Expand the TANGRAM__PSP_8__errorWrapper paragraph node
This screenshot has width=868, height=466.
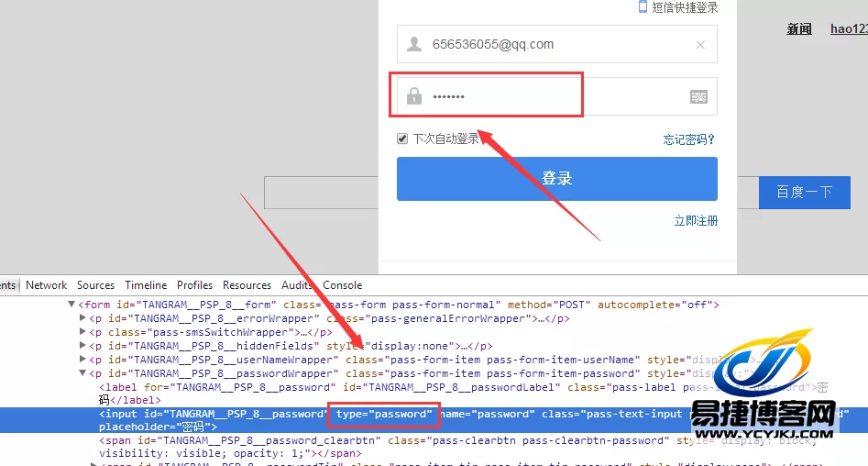click(x=82, y=318)
